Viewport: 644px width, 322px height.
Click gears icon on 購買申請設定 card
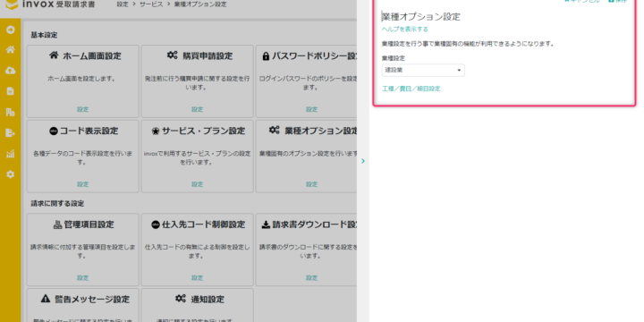173,55
